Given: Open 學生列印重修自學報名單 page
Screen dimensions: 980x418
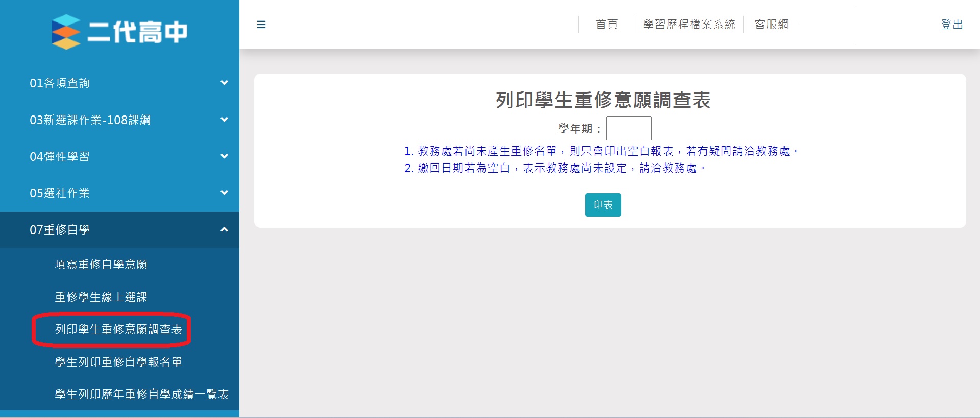Looking at the screenshot, I should pyautogui.click(x=118, y=362).
